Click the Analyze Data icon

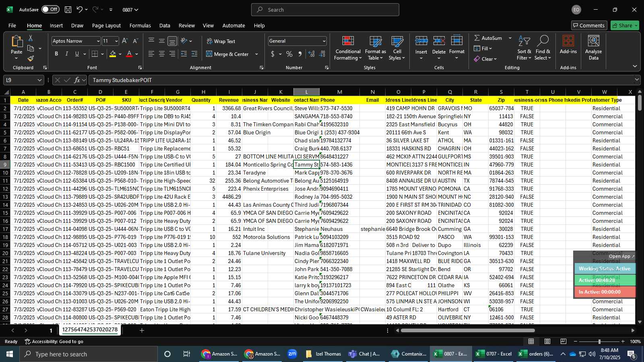[x=594, y=41]
